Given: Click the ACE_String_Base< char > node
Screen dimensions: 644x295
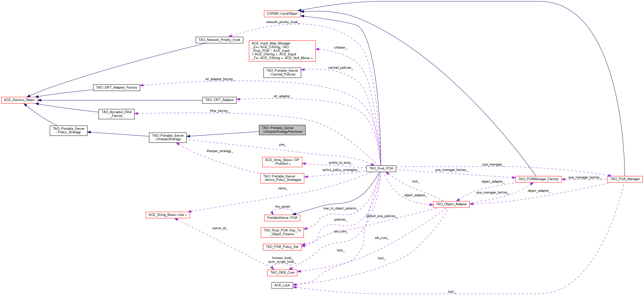Looking at the screenshot, I should coord(168,215).
